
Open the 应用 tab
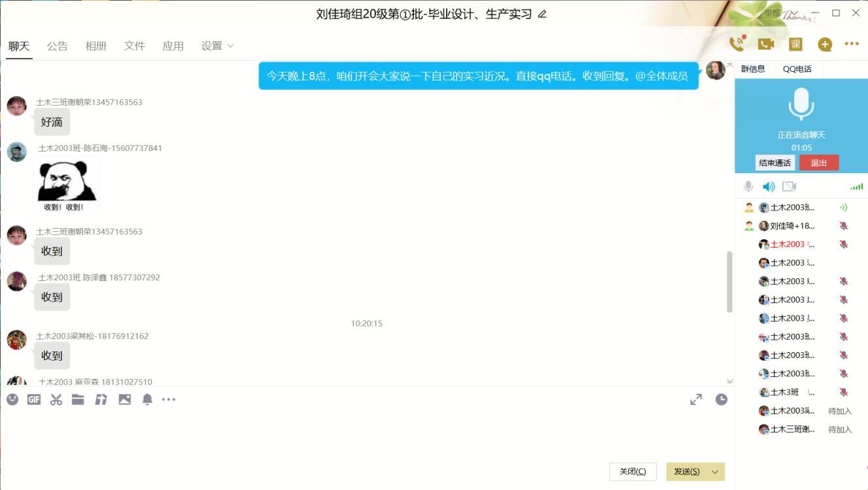[173, 46]
